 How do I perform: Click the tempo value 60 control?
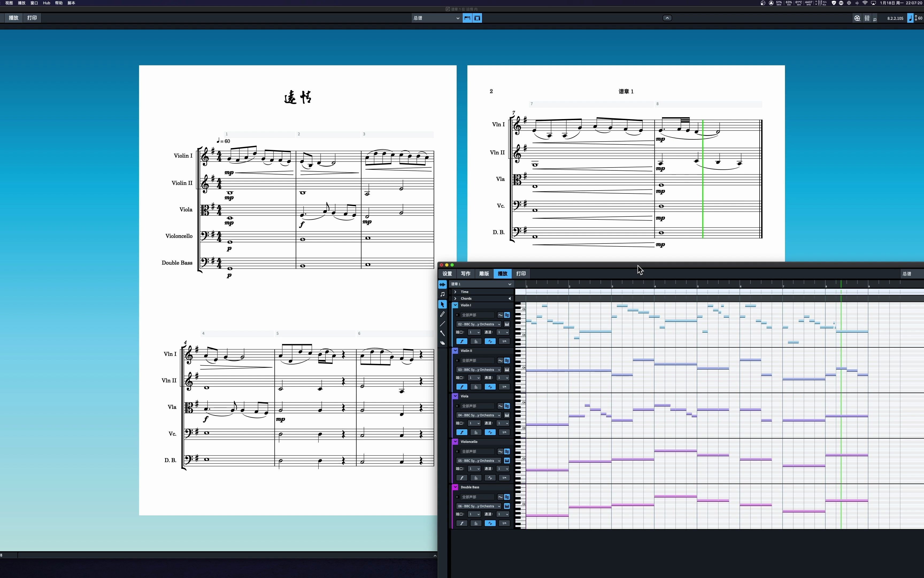919,18
